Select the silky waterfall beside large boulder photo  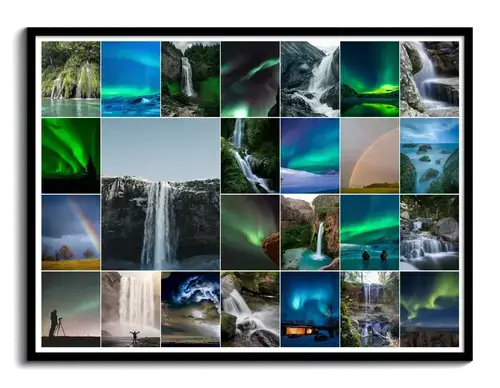(x=430, y=79)
